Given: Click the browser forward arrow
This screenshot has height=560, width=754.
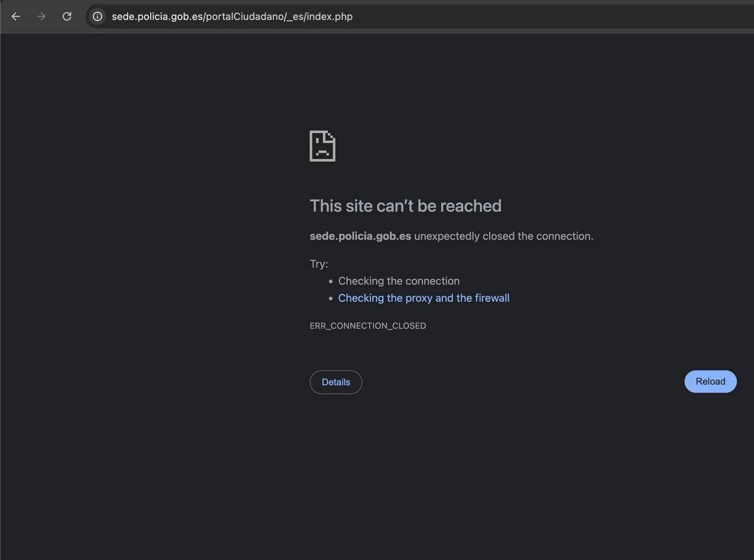Looking at the screenshot, I should [x=41, y=17].
